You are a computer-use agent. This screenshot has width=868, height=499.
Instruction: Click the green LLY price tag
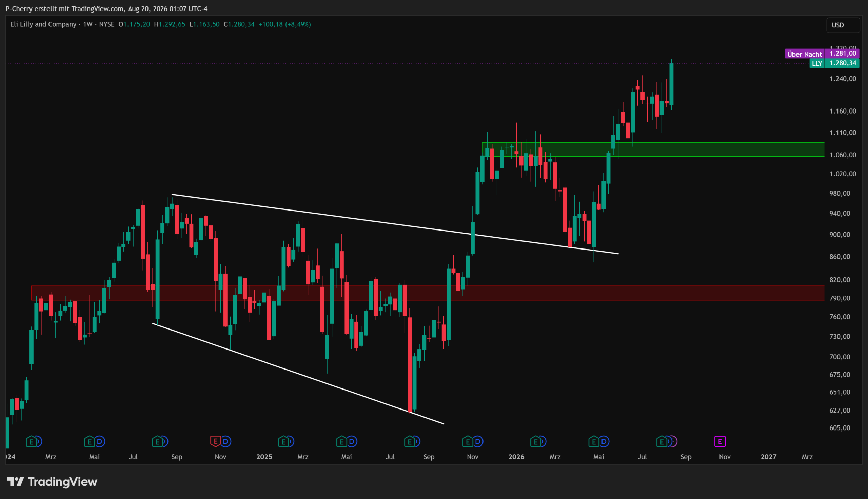click(834, 63)
